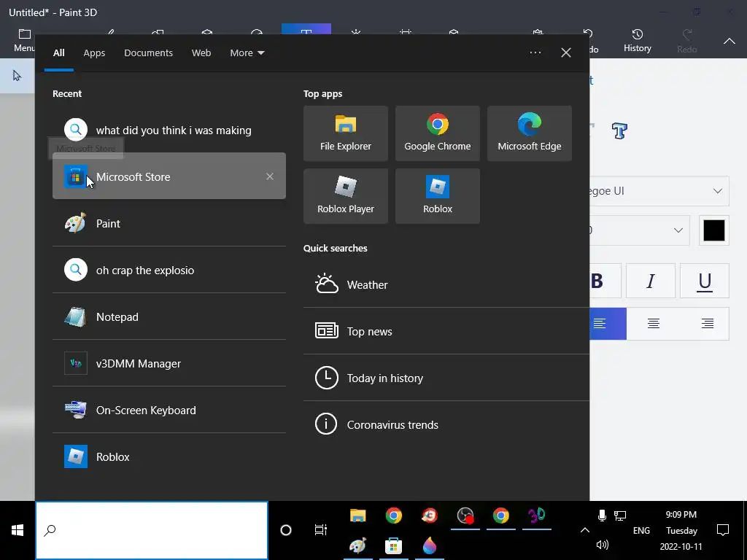
Task: Switch to Paint 3D taskbar icon
Action: 536,516
